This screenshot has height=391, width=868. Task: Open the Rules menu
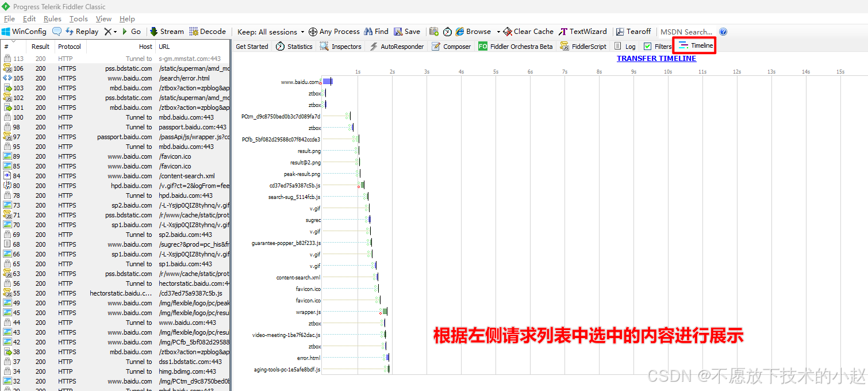(x=52, y=19)
